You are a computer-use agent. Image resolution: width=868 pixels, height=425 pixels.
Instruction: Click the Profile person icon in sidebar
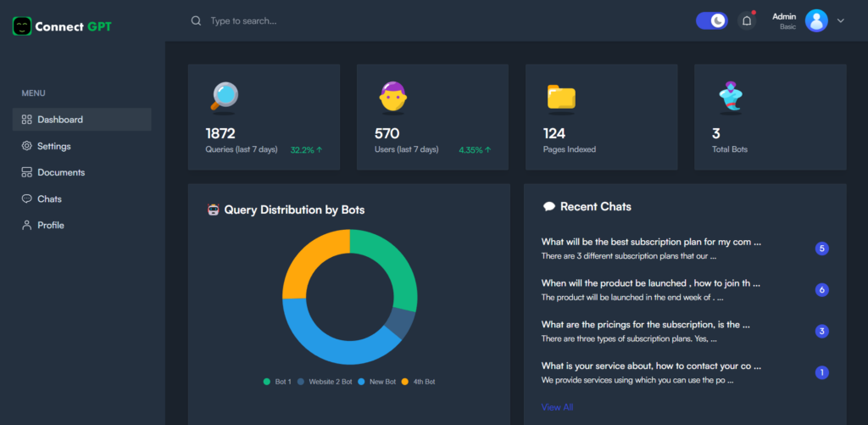click(26, 226)
